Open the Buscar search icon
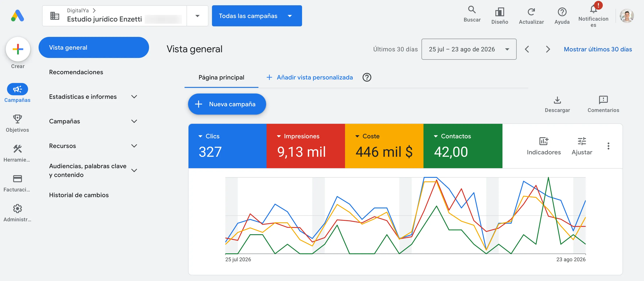Viewport: 644px width, 281px height. pos(472,10)
